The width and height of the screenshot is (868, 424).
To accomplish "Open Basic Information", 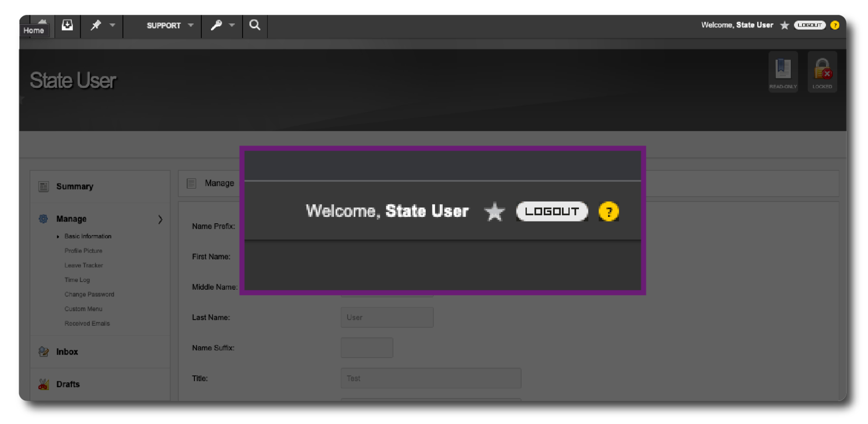I will click(88, 236).
